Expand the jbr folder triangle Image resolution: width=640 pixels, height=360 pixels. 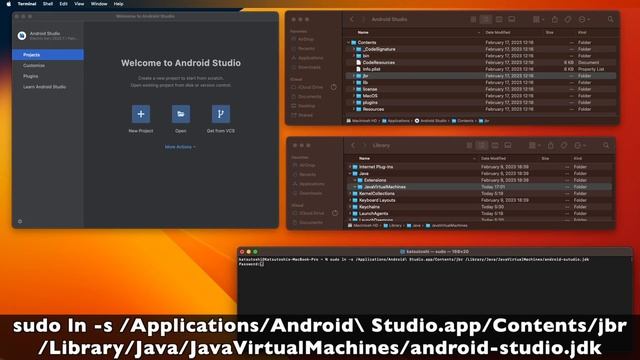pos(354,76)
